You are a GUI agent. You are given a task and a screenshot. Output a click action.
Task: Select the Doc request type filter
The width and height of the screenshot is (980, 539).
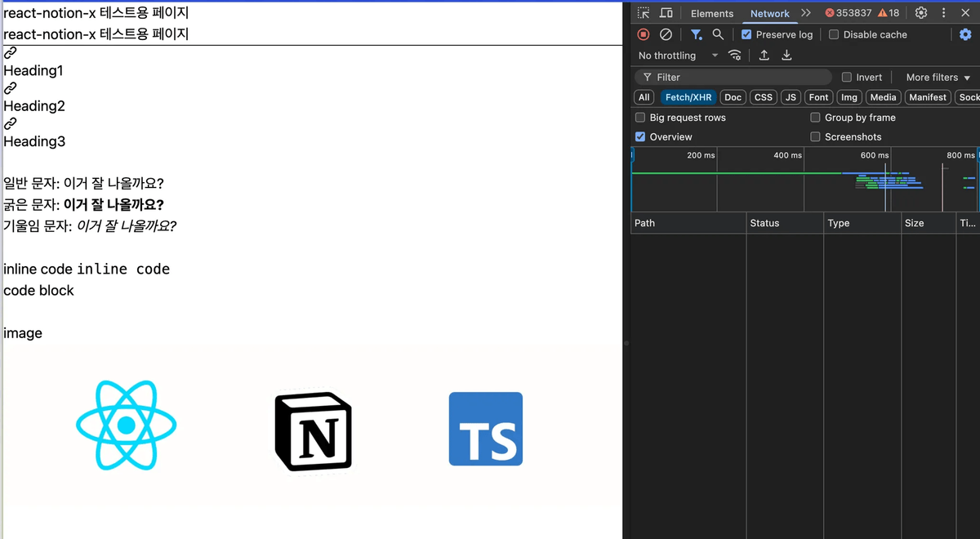click(733, 97)
